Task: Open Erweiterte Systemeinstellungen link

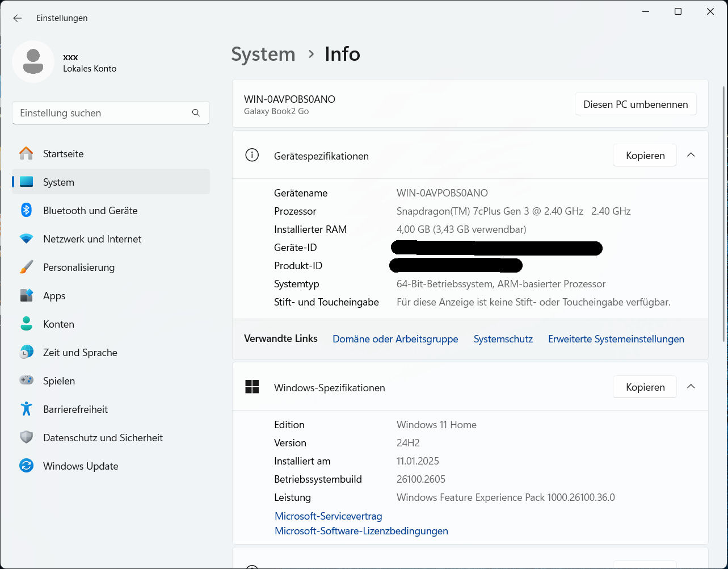Action: pyautogui.click(x=616, y=339)
